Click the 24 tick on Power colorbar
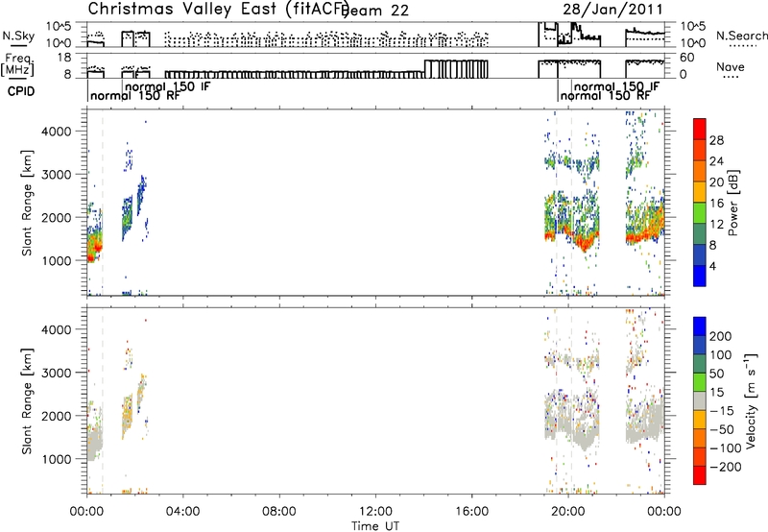 [x=716, y=161]
